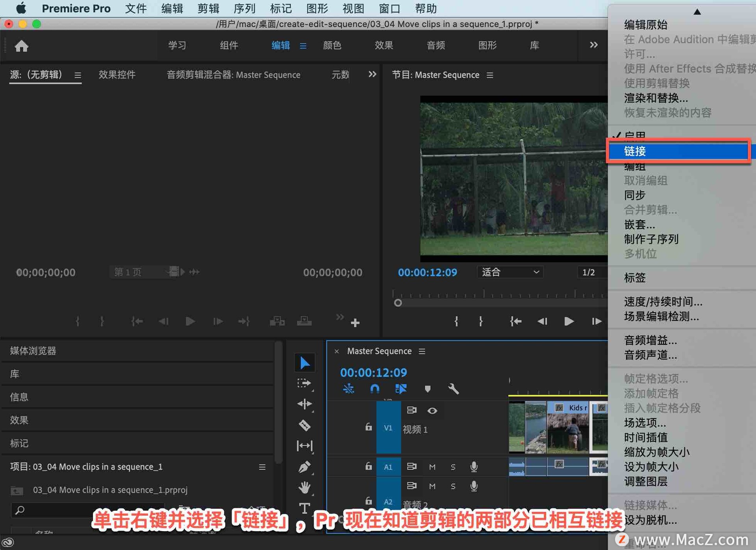Select the Razor tool

pyautogui.click(x=304, y=425)
